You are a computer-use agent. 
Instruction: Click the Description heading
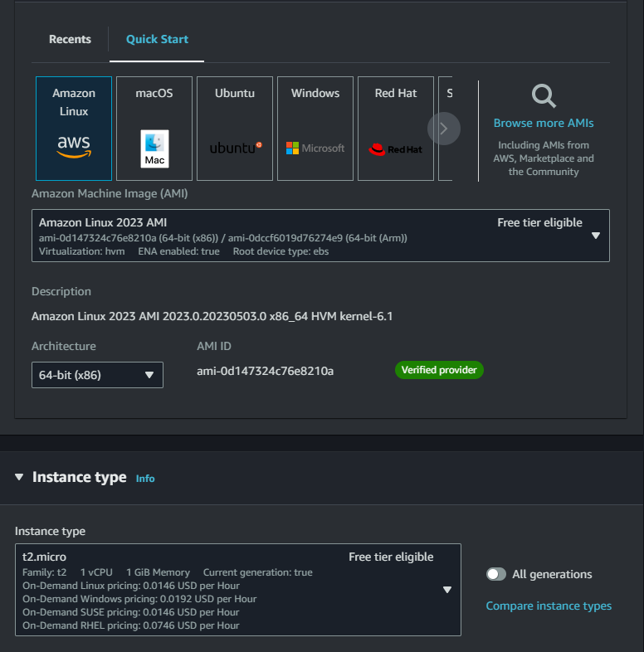(x=61, y=291)
